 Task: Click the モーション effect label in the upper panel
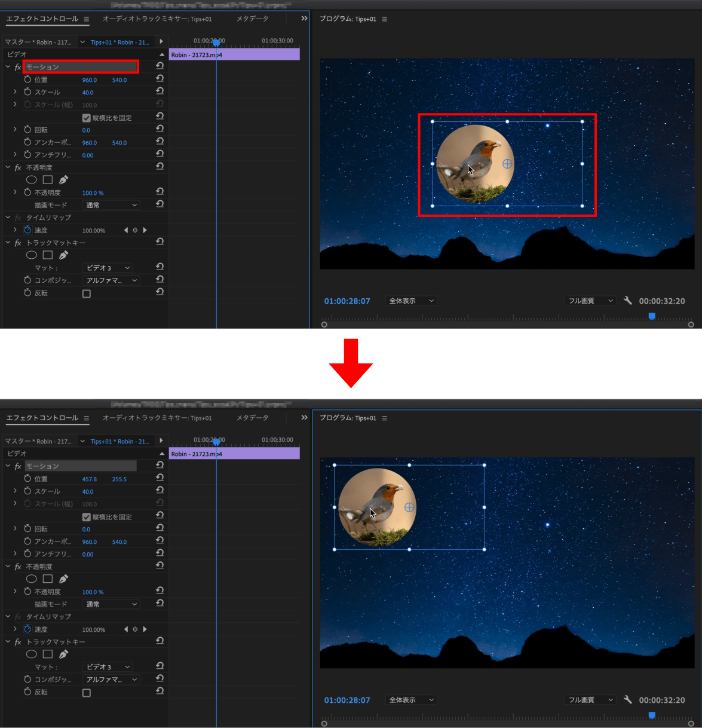(43, 67)
